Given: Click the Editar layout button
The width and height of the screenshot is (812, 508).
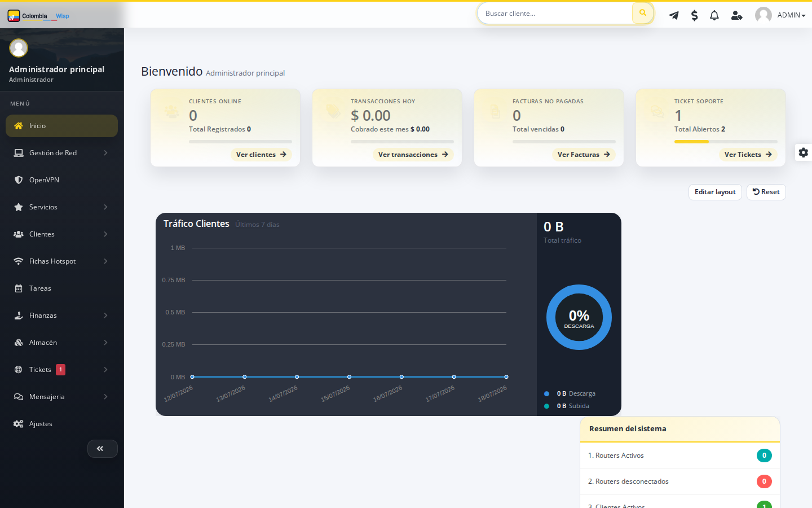Looking at the screenshot, I should [715, 192].
